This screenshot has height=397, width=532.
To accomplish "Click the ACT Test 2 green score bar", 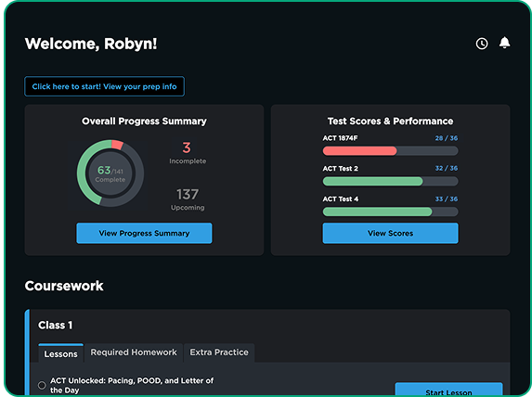I will [390, 182].
